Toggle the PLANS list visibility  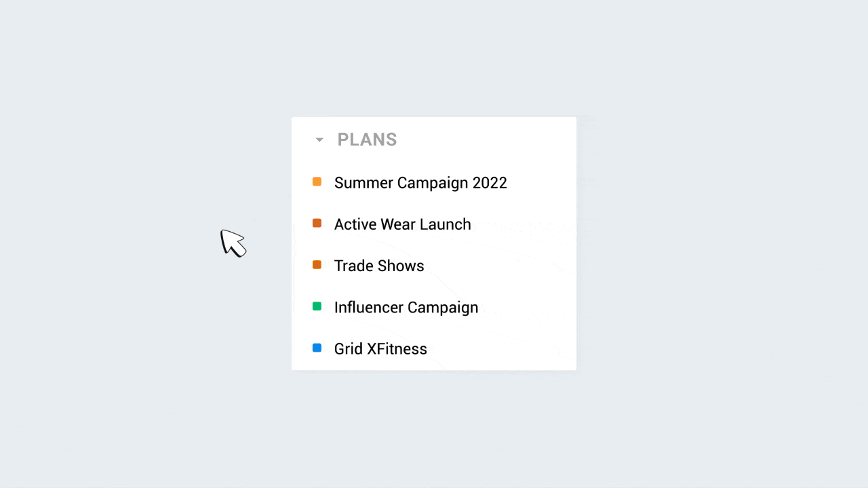click(319, 140)
